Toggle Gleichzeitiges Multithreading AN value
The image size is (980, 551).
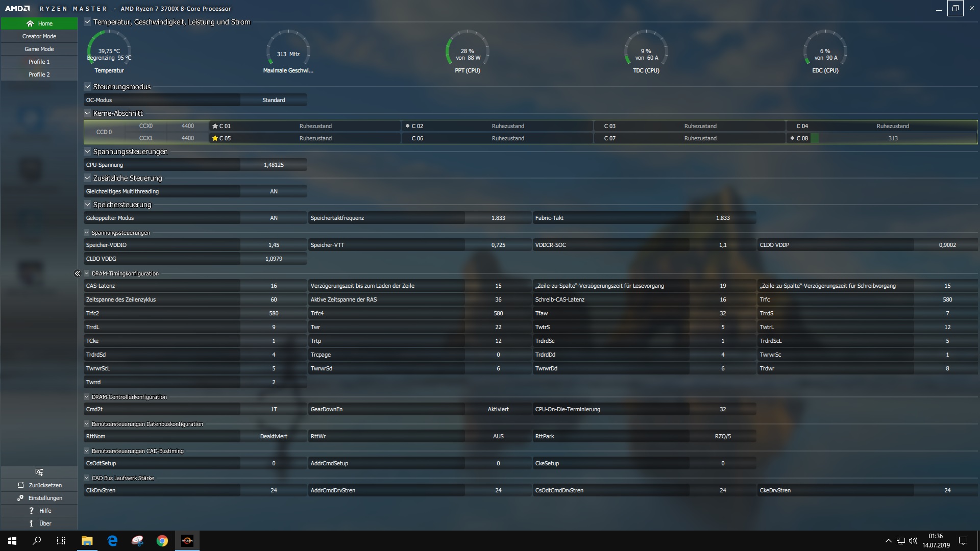274,191
